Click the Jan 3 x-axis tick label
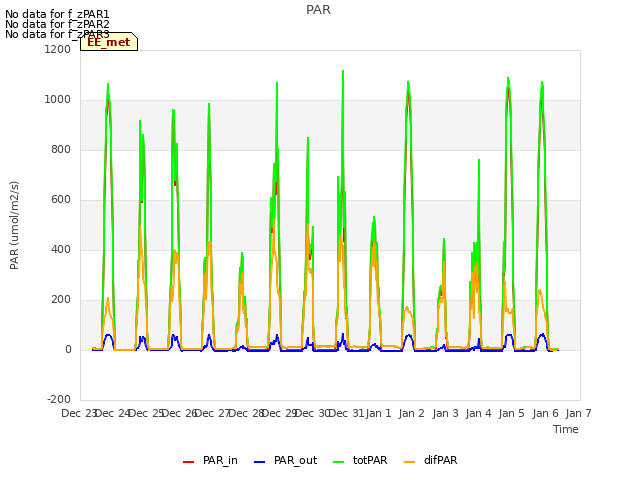Image resolution: width=640 pixels, height=480 pixels. (445, 413)
